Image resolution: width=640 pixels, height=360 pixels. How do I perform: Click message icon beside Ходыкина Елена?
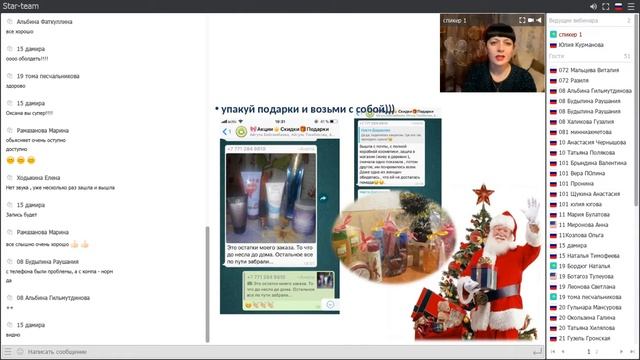(x=10, y=178)
